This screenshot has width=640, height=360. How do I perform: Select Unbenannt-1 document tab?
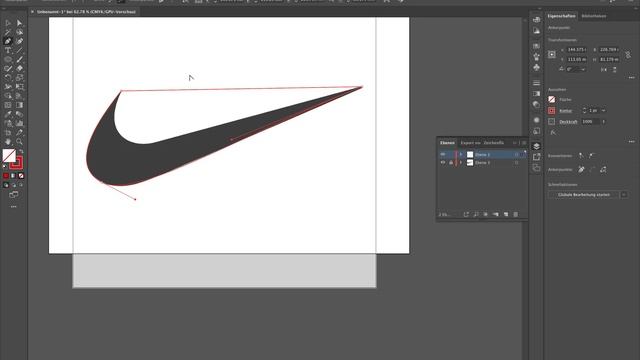86,12
